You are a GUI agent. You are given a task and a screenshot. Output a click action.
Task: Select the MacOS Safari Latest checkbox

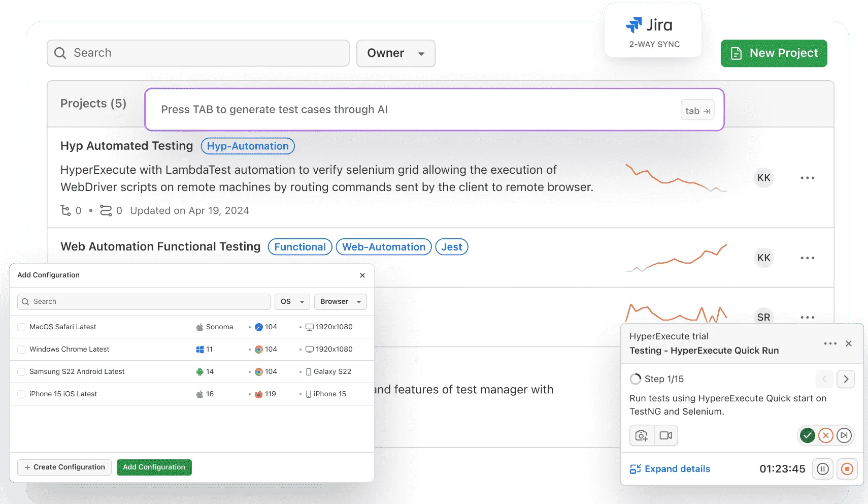[x=21, y=327]
